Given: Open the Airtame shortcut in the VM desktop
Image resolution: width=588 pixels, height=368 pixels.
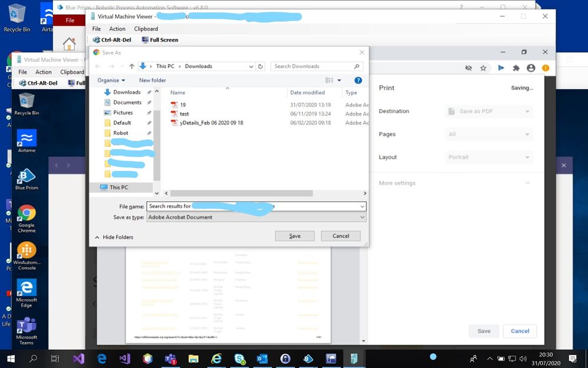Looking at the screenshot, I should tap(27, 141).
